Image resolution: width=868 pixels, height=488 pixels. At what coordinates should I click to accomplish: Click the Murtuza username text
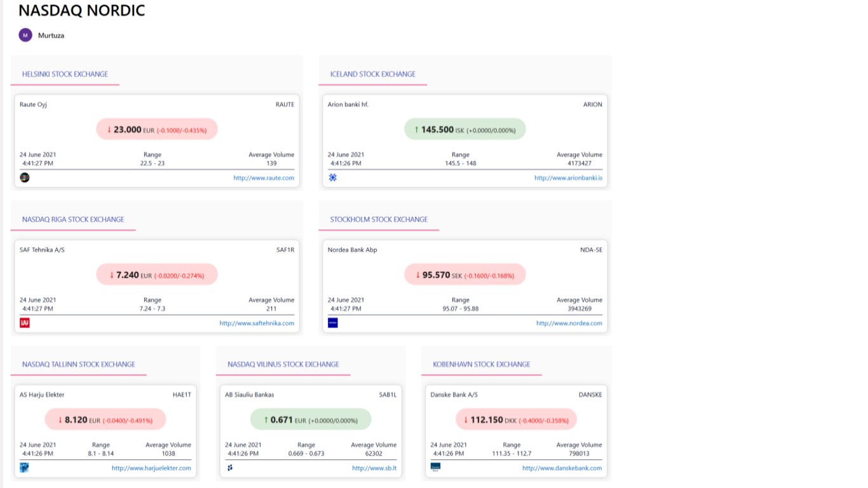coord(51,36)
